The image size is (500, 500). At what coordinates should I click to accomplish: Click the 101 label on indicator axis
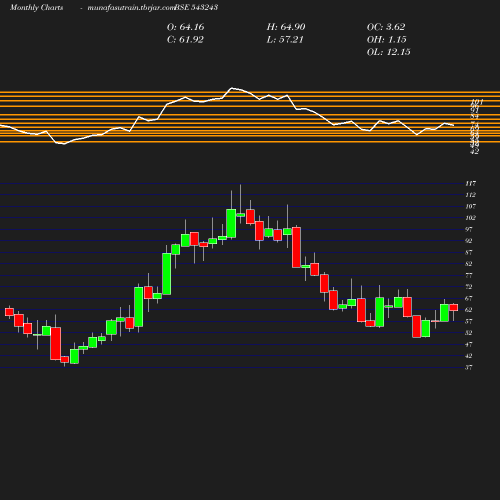coord(477,102)
